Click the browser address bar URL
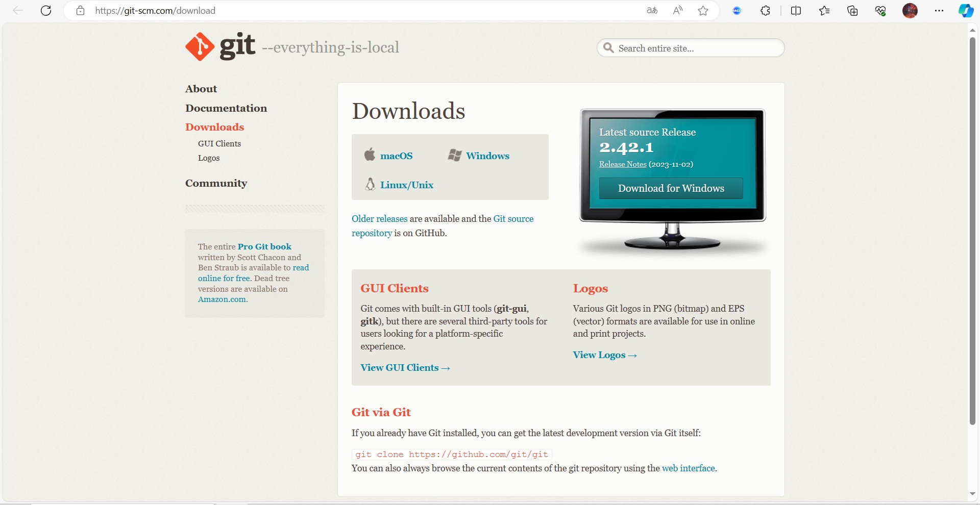 [155, 11]
